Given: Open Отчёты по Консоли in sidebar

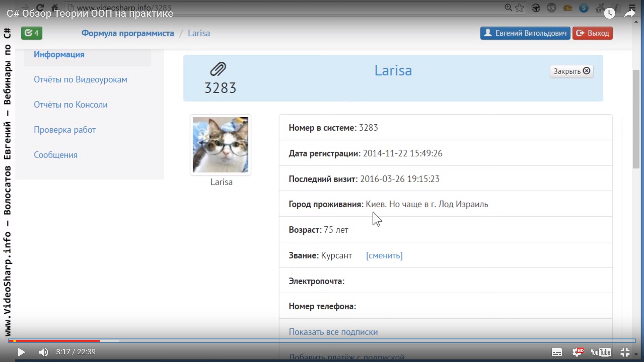Looking at the screenshot, I should pos(71,105).
